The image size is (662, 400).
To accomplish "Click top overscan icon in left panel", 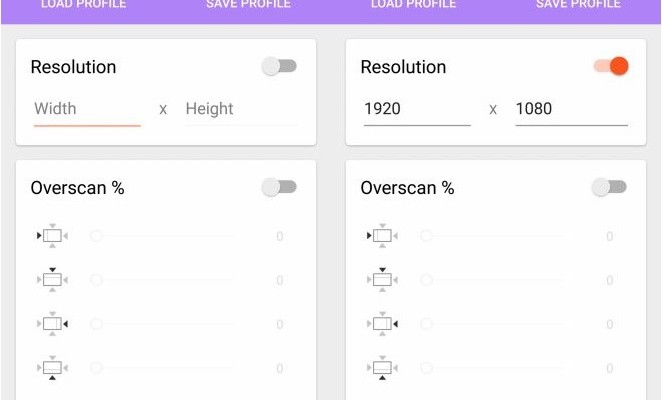I will (52, 280).
